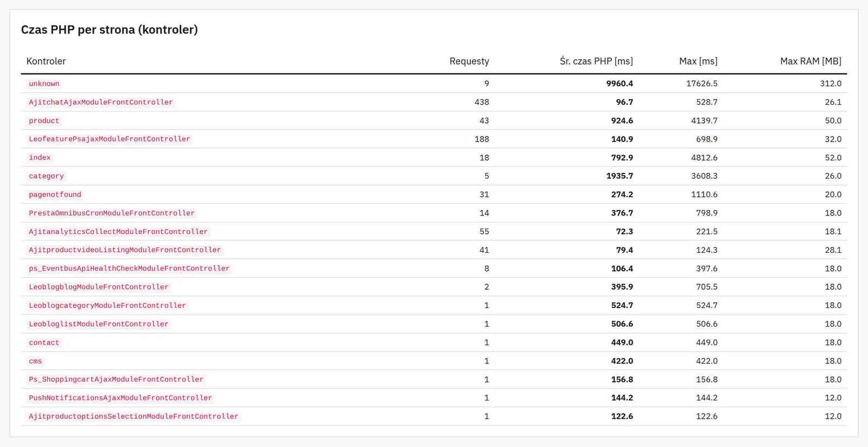Screen dimensions: 868x447
Task: Select PushNotificationsAjaxModuleFrontController name
Action: [120, 398]
